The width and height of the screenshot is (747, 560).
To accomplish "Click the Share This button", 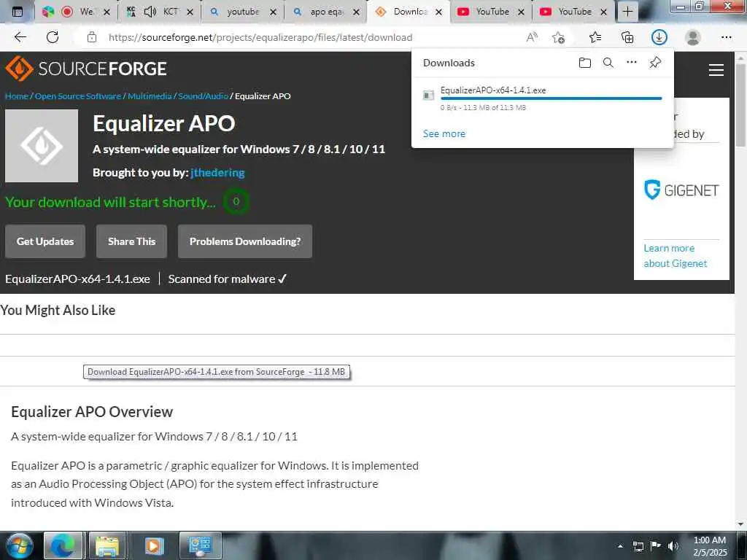I will point(131,241).
